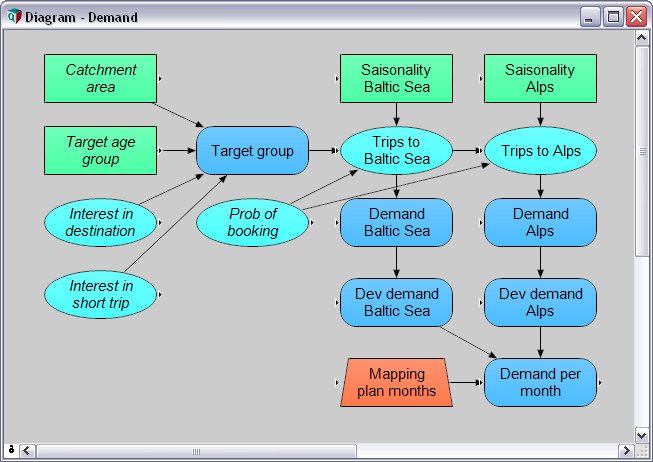Click the Diagram window icon in title bar
Screen dimensions: 653x462
pos(14,17)
